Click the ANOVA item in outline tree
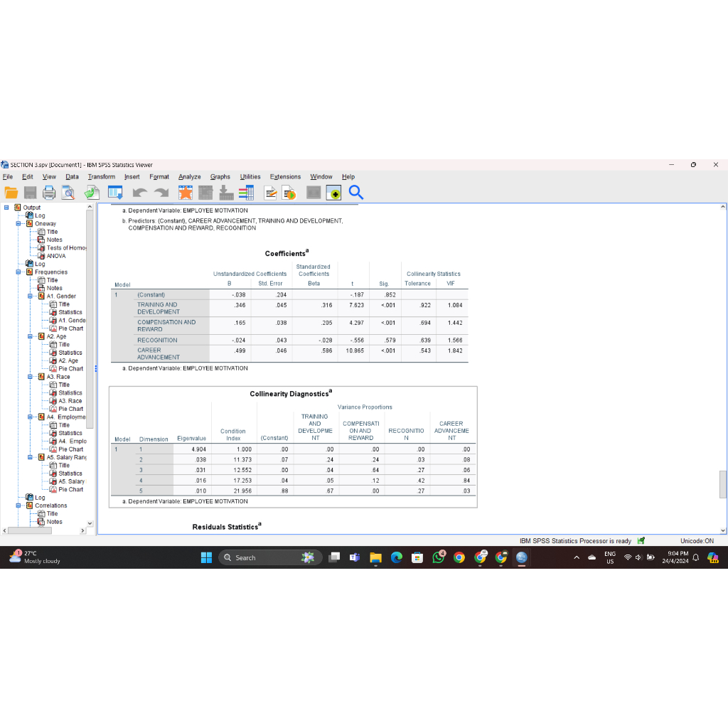This screenshot has height=728, width=728. pyautogui.click(x=56, y=256)
